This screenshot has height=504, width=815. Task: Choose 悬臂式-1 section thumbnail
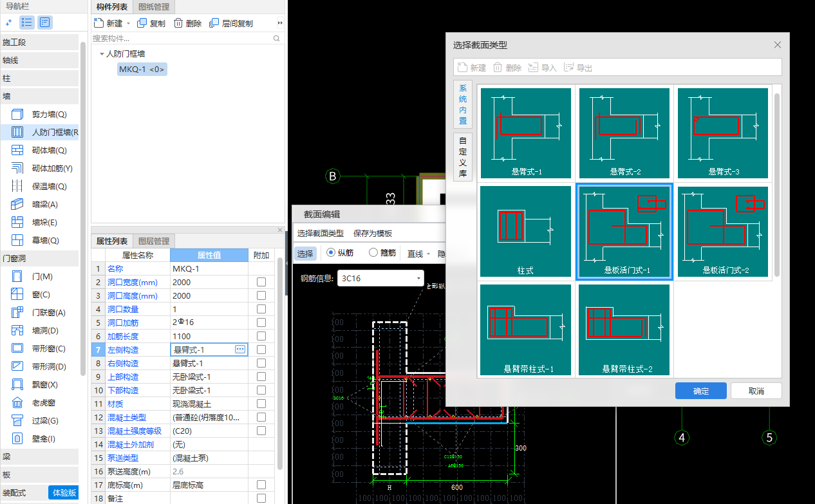pyautogui.click(x=527, y=133)
